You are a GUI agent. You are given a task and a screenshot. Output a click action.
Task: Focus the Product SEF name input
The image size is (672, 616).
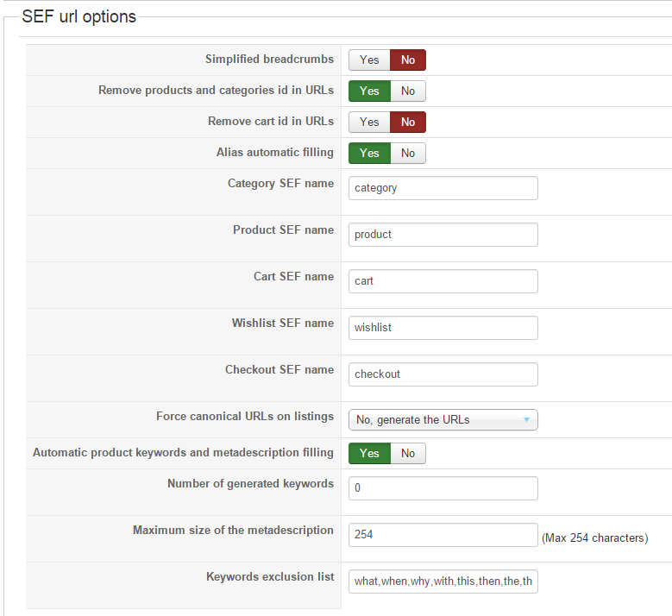coord(443,235)
